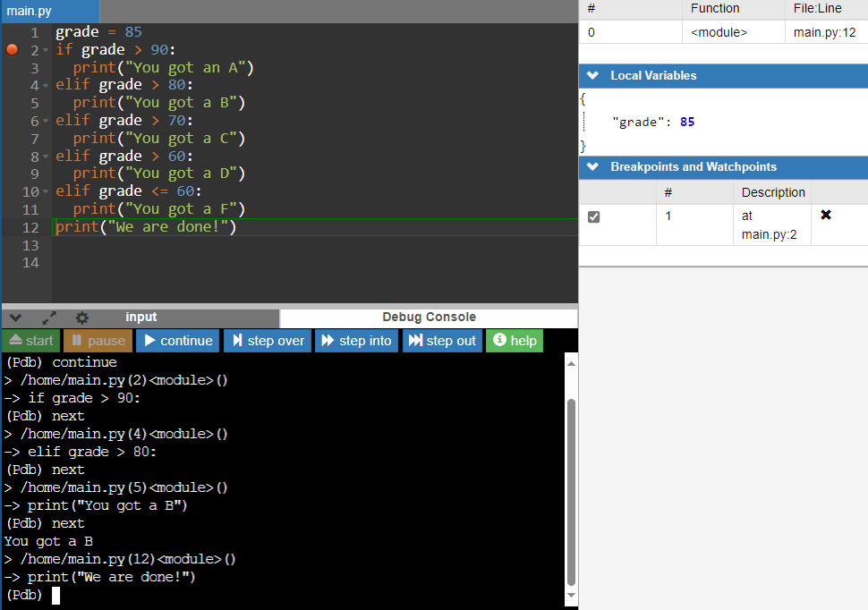The height and width of the screenshot is (610, 868).
Task: Open console settings gear icon
Action: pos(81,318)
